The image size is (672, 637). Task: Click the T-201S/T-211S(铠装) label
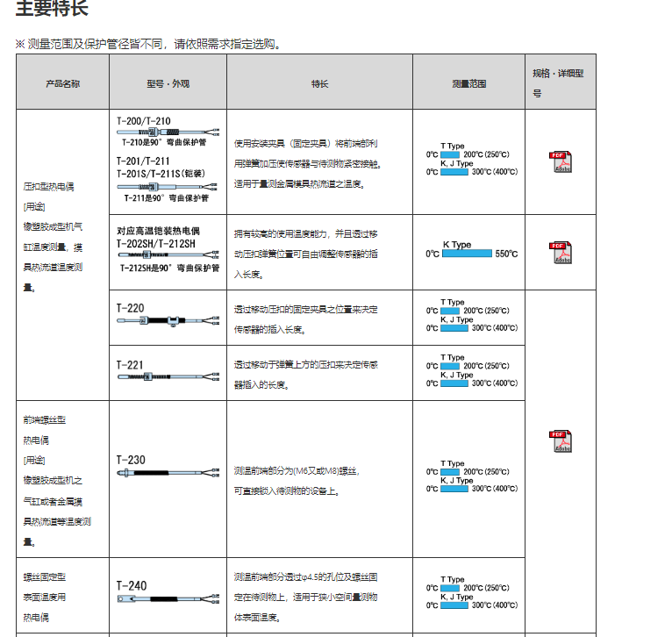click(x=161, y=174)
